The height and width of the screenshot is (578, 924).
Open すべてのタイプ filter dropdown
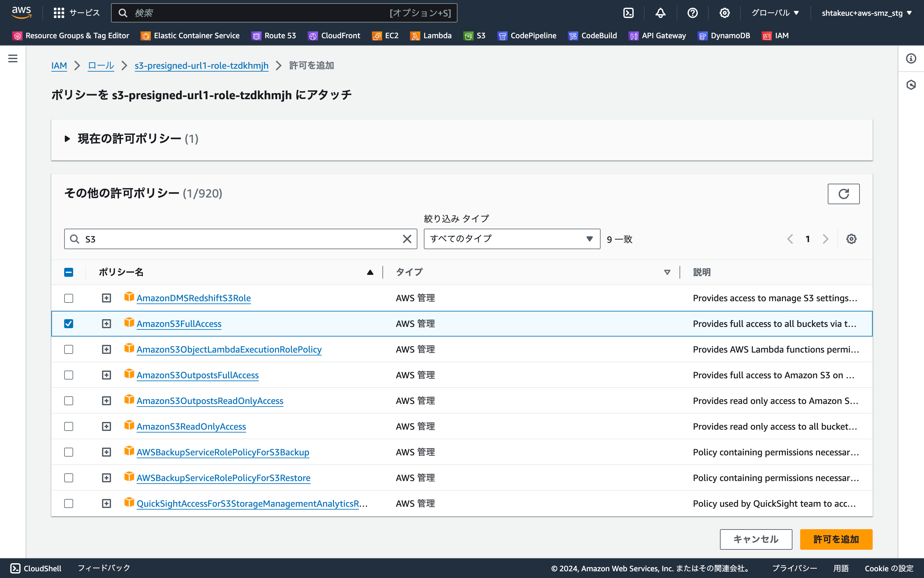pos(512,239)
